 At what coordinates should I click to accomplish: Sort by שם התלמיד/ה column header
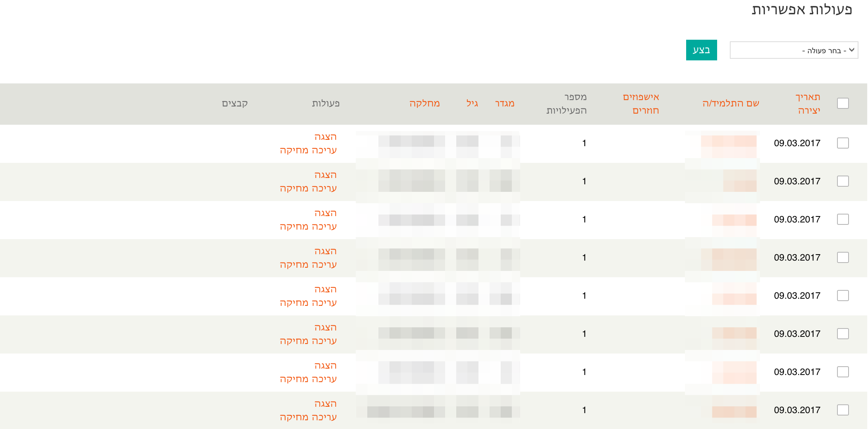point(731,103)
